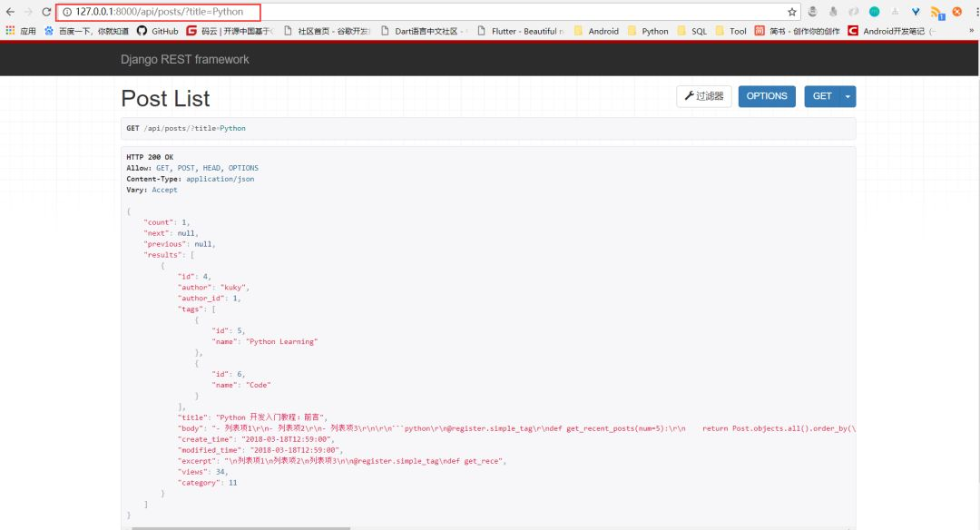This screenshot has width=980, height=530.
Task: Click the "create_time" value line
Action: 256,439
